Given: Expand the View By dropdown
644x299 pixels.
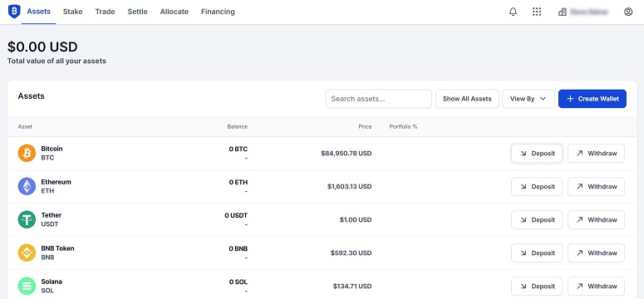Looking at the screenshot, I should 528,99.
